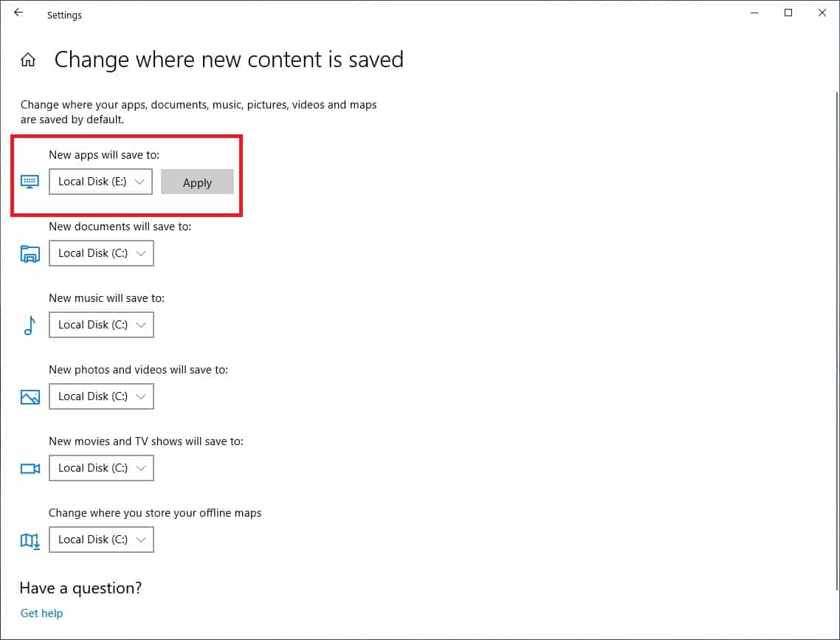Open the new apps save location dropdown
840x640 pixels.
(100, 182)
